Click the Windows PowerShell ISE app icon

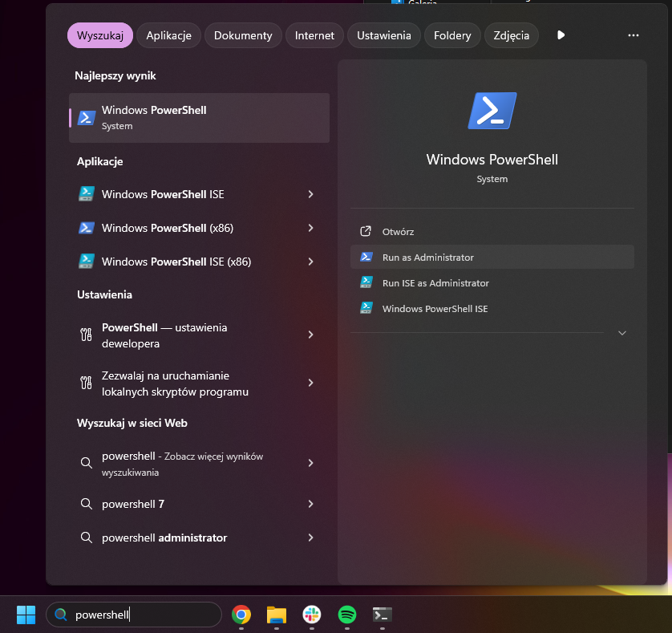(x=86, y=194)
